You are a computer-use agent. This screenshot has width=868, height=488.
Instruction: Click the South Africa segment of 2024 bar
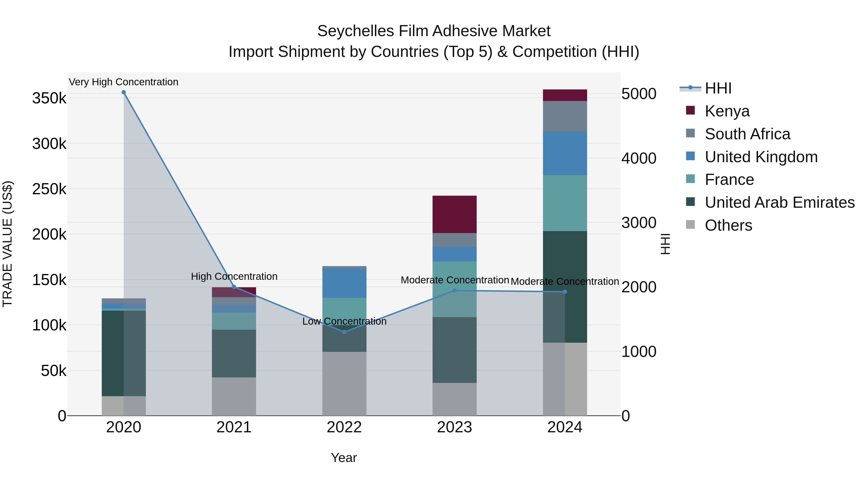[565, 117]
